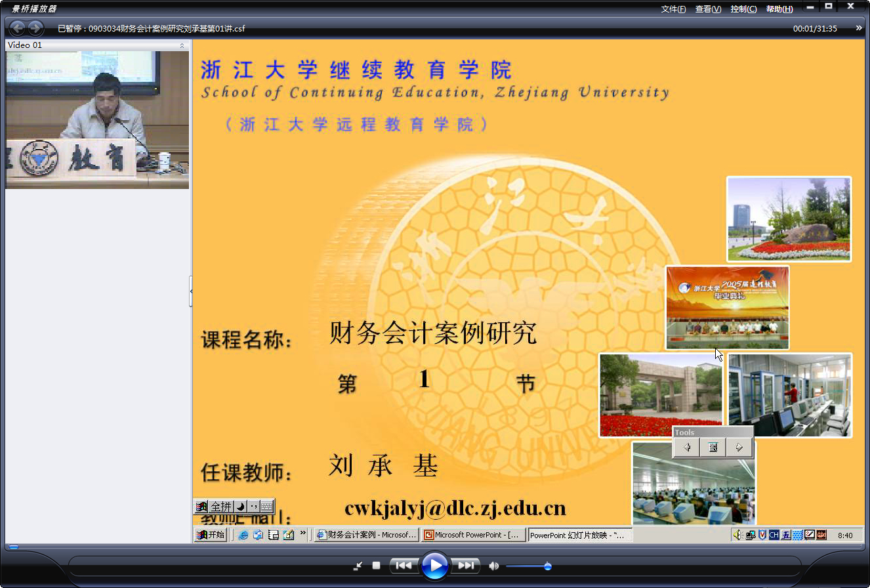The width and height of the screenshot is (870, 588).
Task: Open the 文件(F) menu
Action: [673, 9]
